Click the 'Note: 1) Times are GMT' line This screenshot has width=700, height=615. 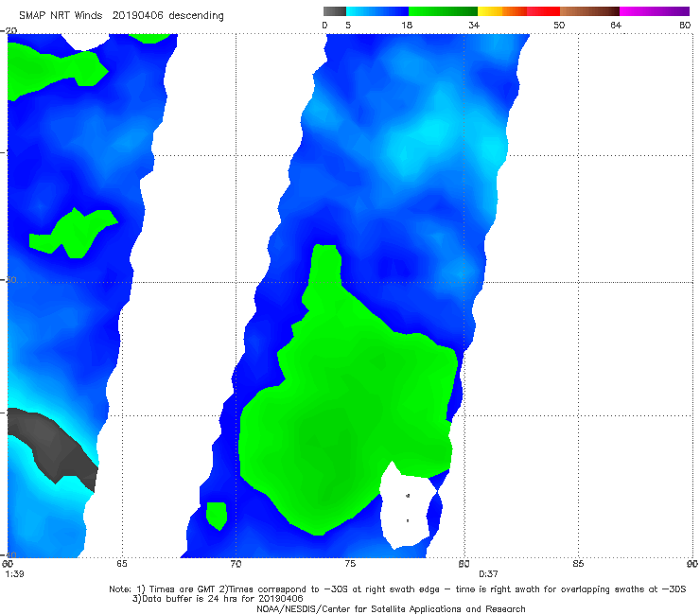click(x=397, y=589)
